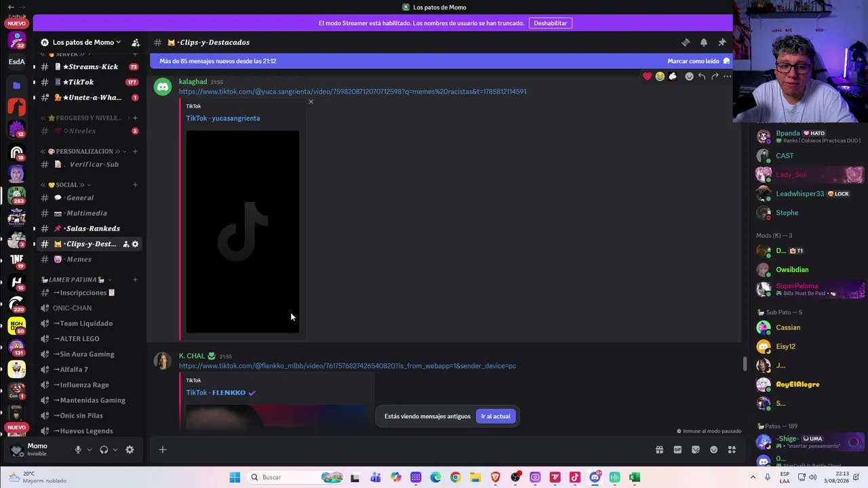
Task: Play the yucasangrienta TikTok video embed
Action: 243,232
